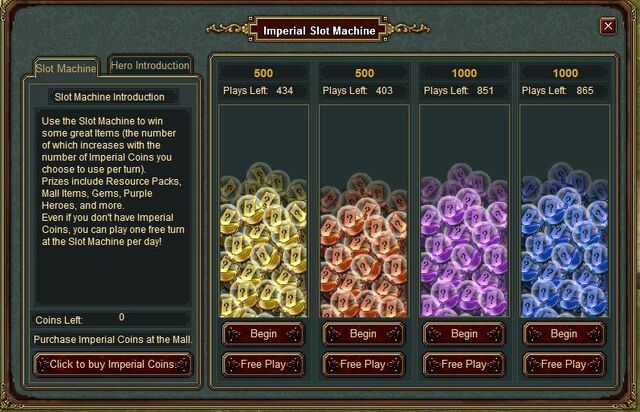Viewport: 640px width, 412px height.
Task: Click the Imperial Slot Machine title banner
Action: pyautogui.click(x=319, y=31)
